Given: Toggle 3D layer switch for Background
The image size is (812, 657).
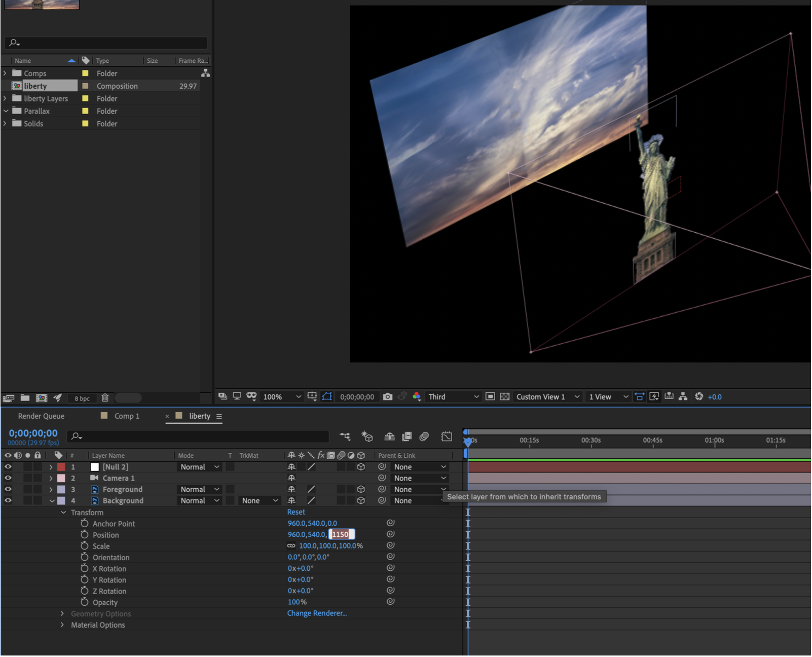Looking at the screenshot, I should coord(361,500).
